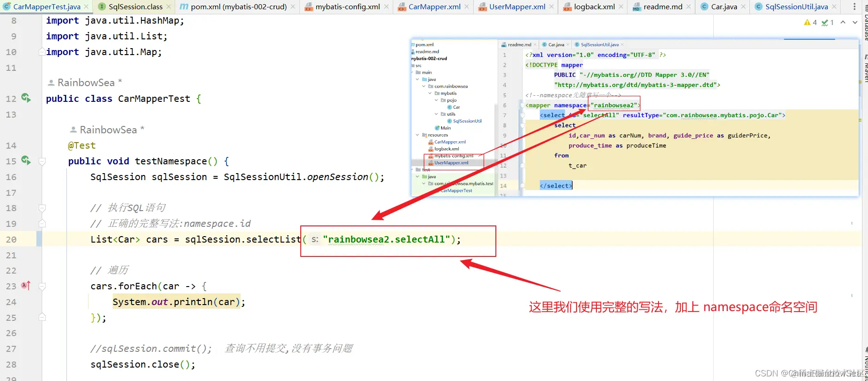868x381 pixels.
Task: Click the fold end marker on line 25
Action: (42, 318)
